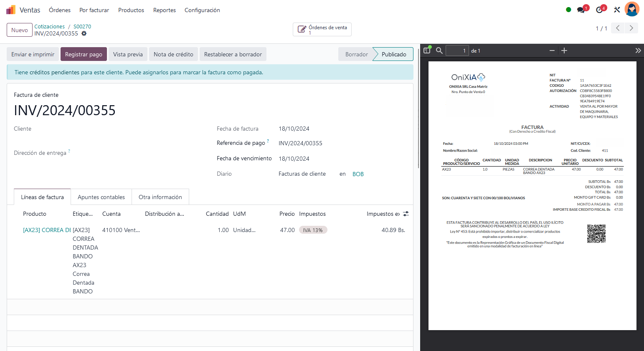Expand extra PDF tools with the double chevron
Screen dimensions: 644x351
pyautogui.click(x=638, y=51)
